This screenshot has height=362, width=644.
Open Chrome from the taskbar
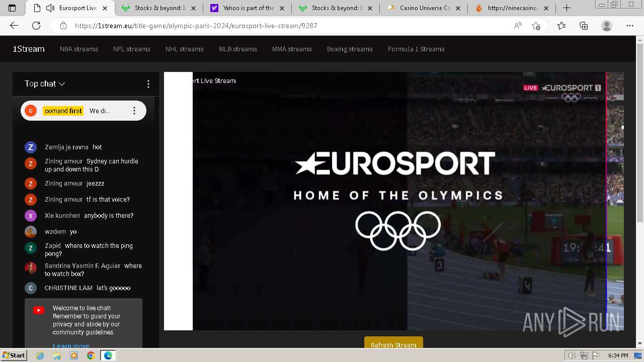(91, 355)
